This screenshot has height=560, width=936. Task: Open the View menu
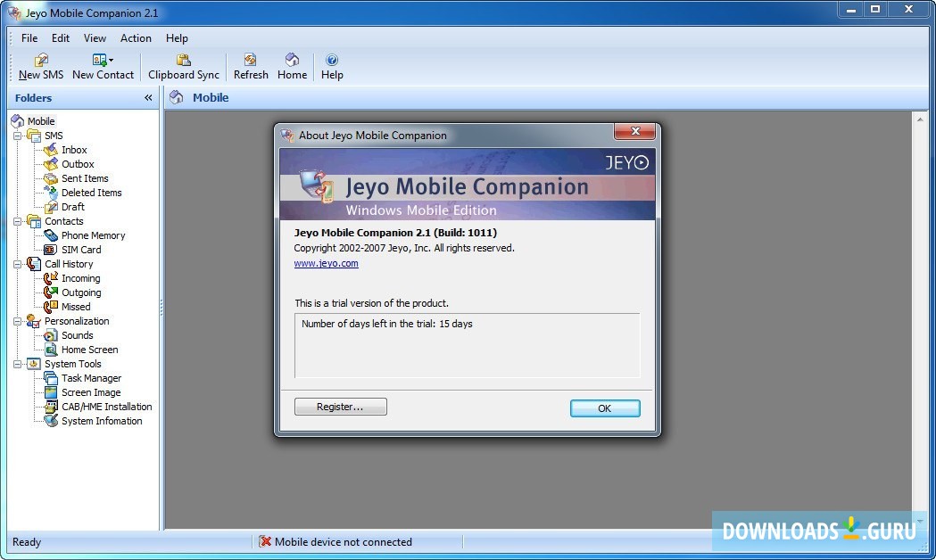(x=95, y=38)
